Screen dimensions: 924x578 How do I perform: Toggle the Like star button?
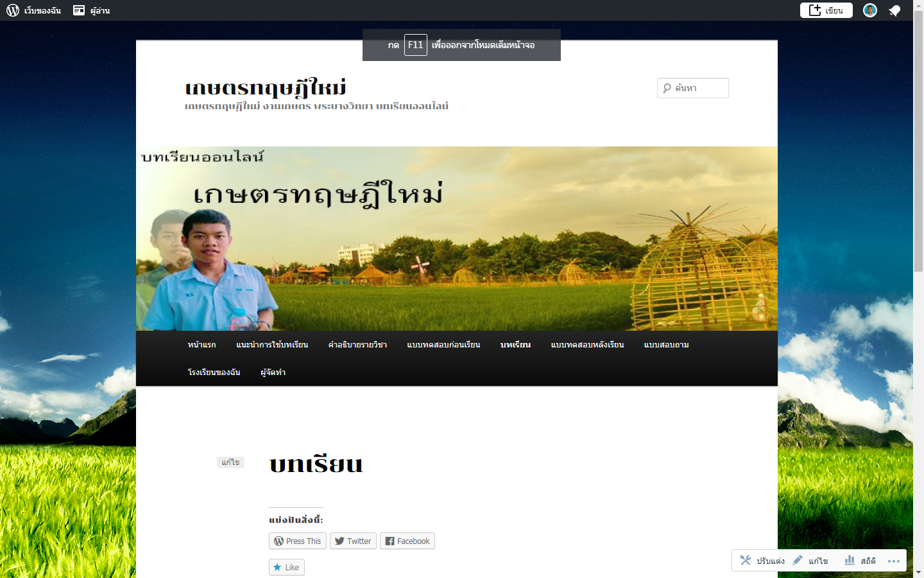click(286, 567)
